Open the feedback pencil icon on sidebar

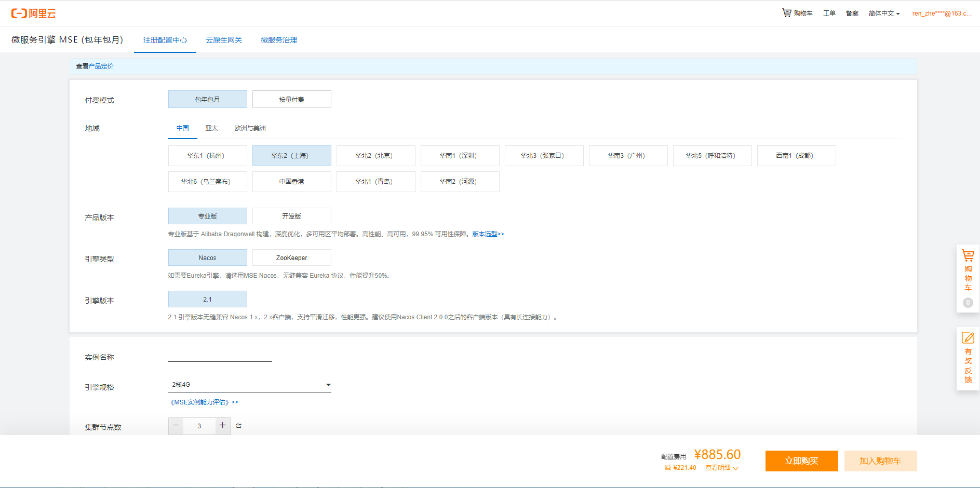(968, 338)
